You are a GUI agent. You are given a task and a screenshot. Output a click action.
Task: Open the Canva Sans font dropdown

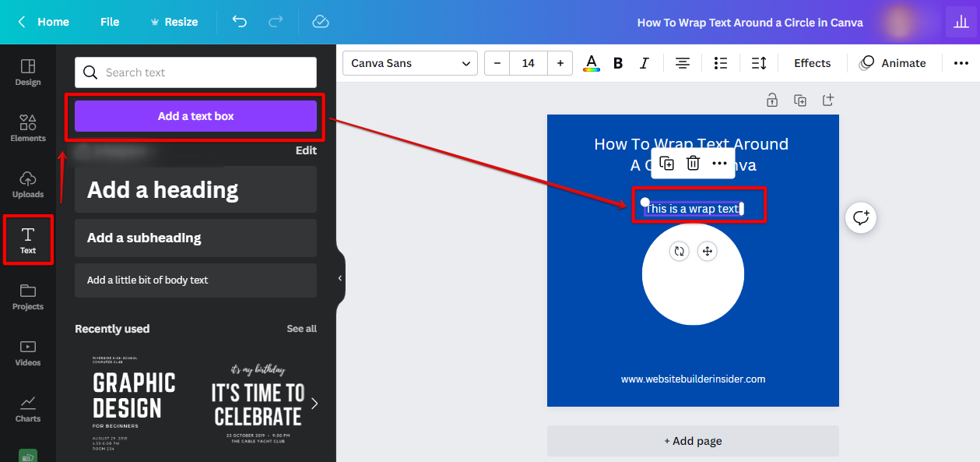(409, 63)
